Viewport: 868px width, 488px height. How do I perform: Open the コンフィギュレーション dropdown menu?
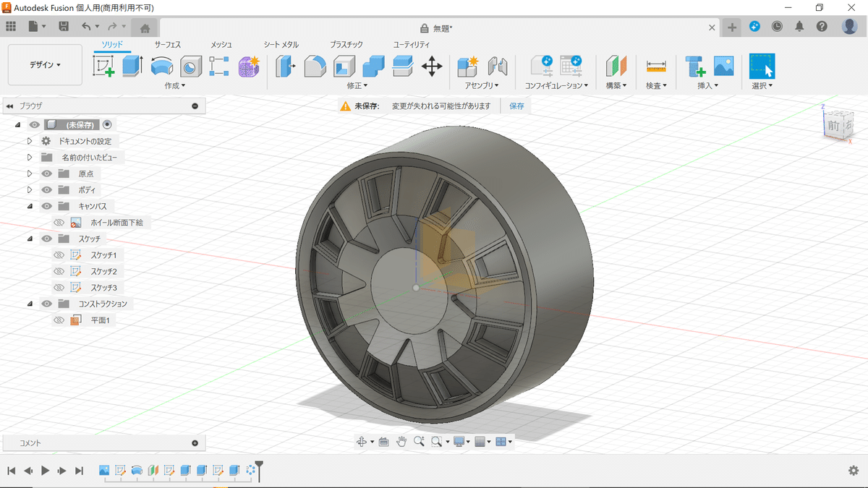click(x=556, y=85)
